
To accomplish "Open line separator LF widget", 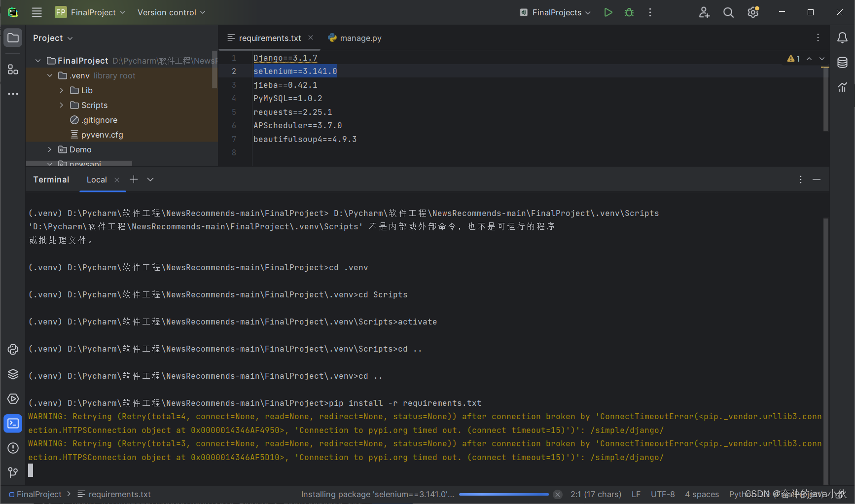I will coord(636,494).
